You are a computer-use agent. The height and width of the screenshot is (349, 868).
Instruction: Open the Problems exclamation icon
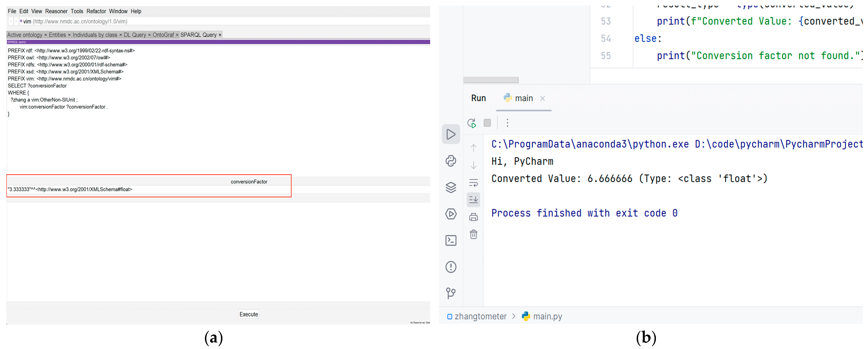pyautogui.click(x=451, y=267)
